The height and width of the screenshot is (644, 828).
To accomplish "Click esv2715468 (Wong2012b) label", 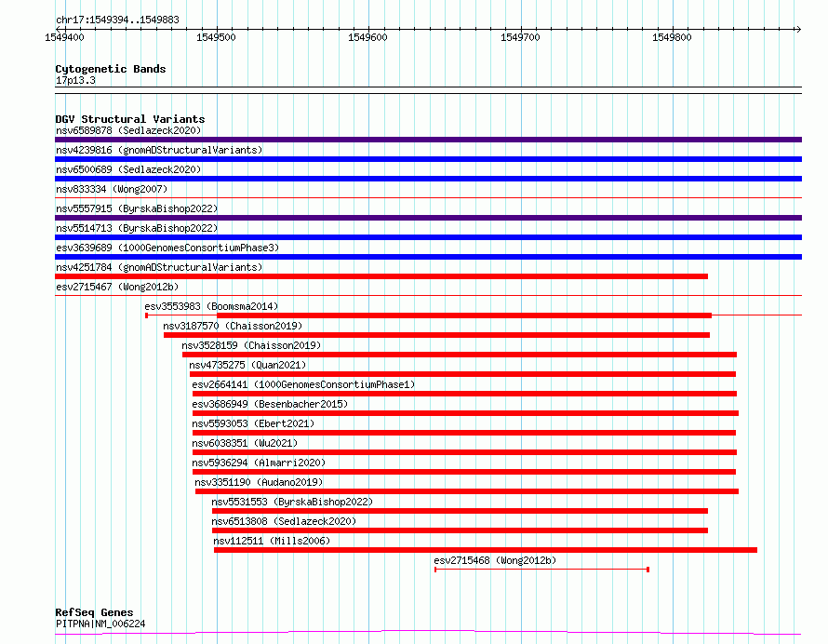I will [495, 560].
